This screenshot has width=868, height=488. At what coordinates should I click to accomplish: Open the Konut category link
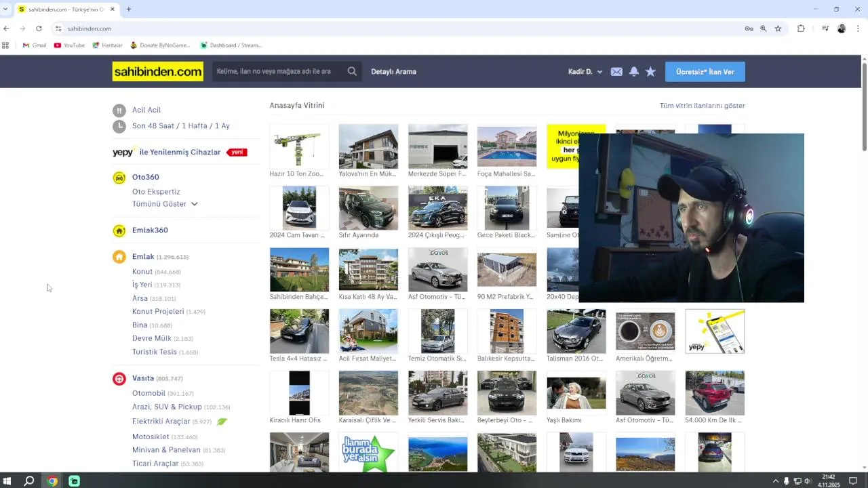pos(142,272)
